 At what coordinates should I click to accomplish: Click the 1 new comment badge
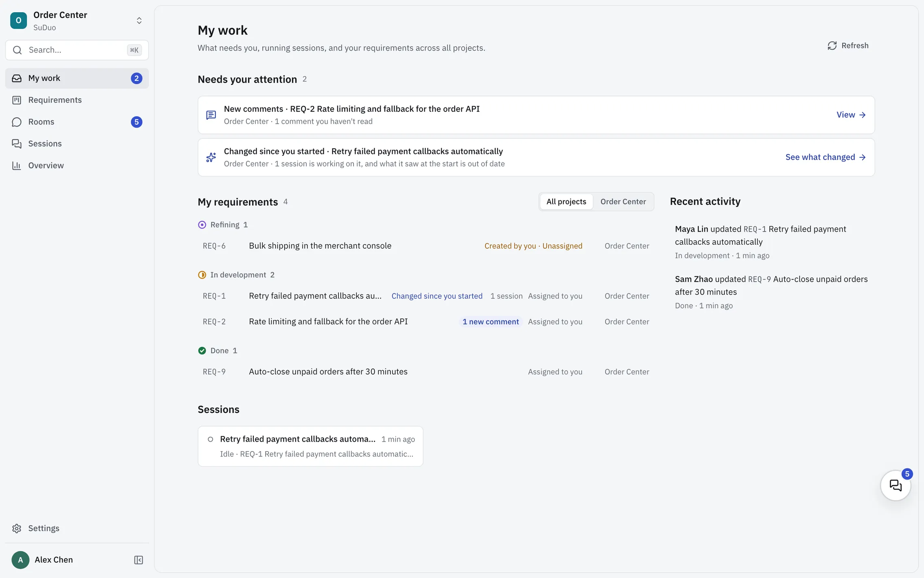(490, 322)
